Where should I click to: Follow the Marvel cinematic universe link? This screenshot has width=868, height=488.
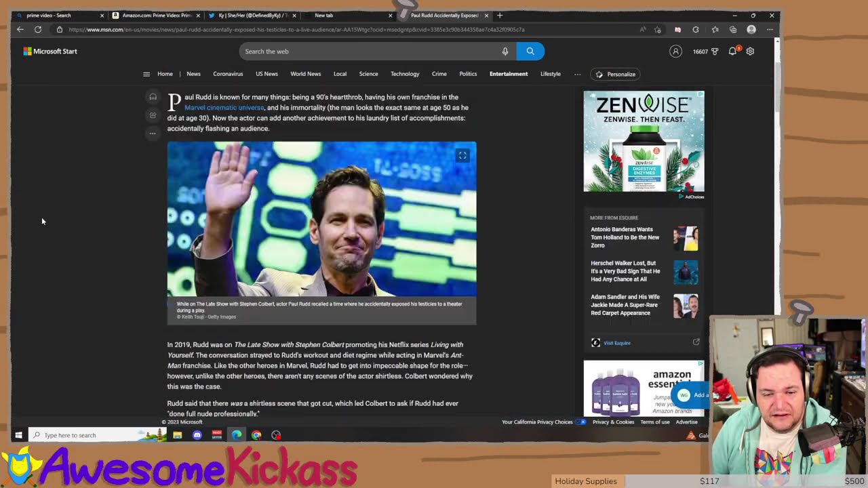point(224,108)
